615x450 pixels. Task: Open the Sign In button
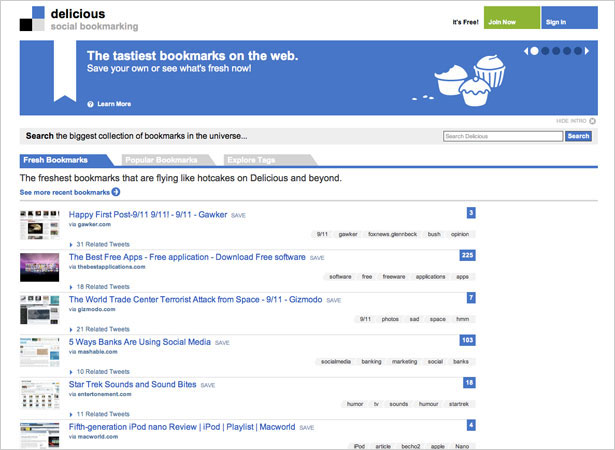point(570,18)
